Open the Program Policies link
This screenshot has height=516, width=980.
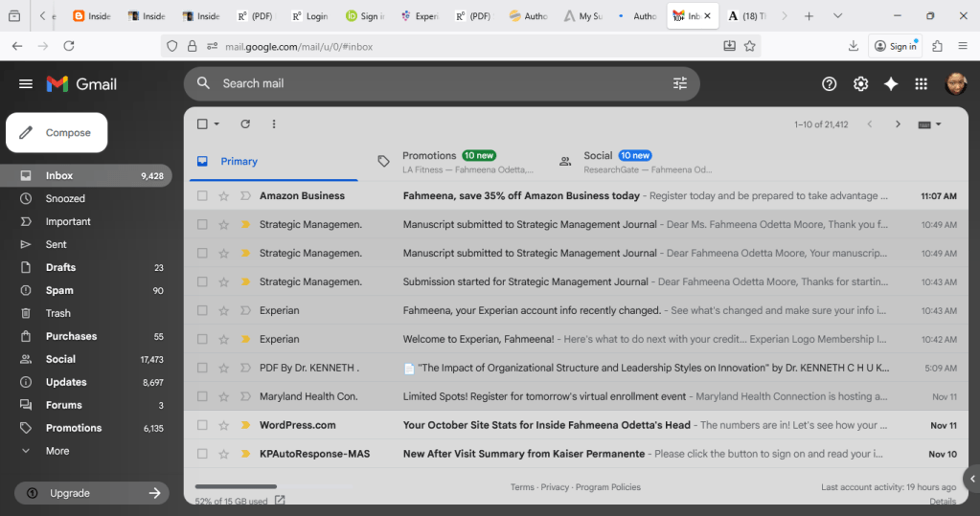607,487
